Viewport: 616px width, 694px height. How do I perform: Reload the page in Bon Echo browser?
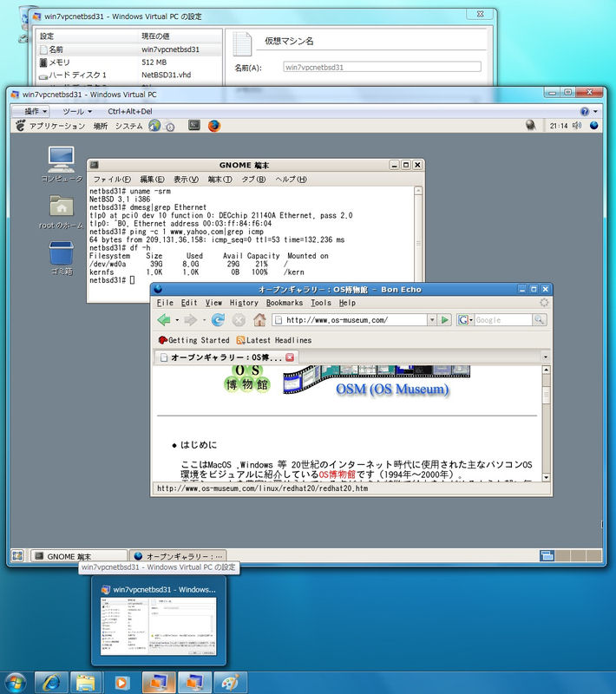(x=218, y=319)
